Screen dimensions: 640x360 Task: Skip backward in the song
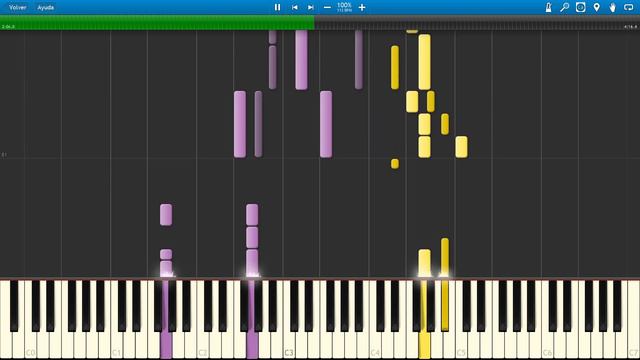[294, 7]
